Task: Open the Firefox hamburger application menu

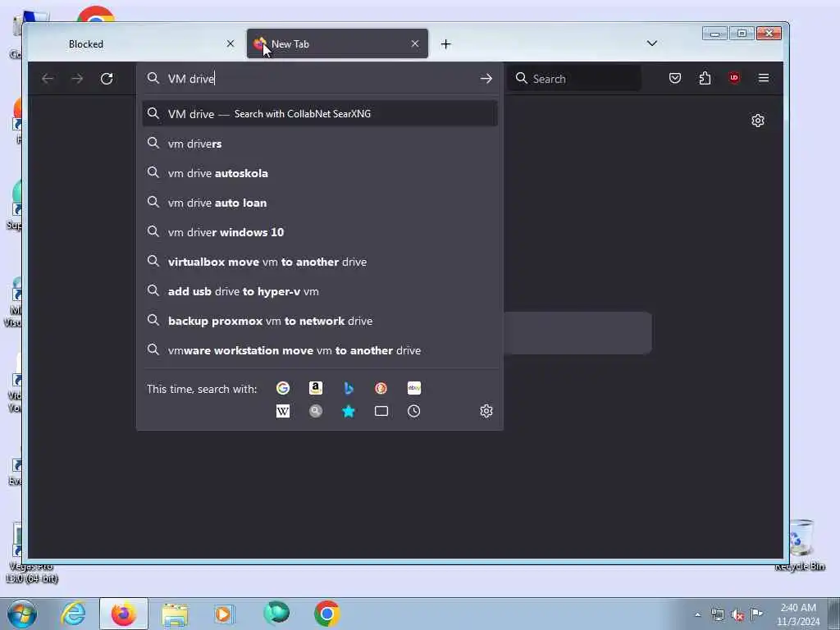Action: [764, 78]
